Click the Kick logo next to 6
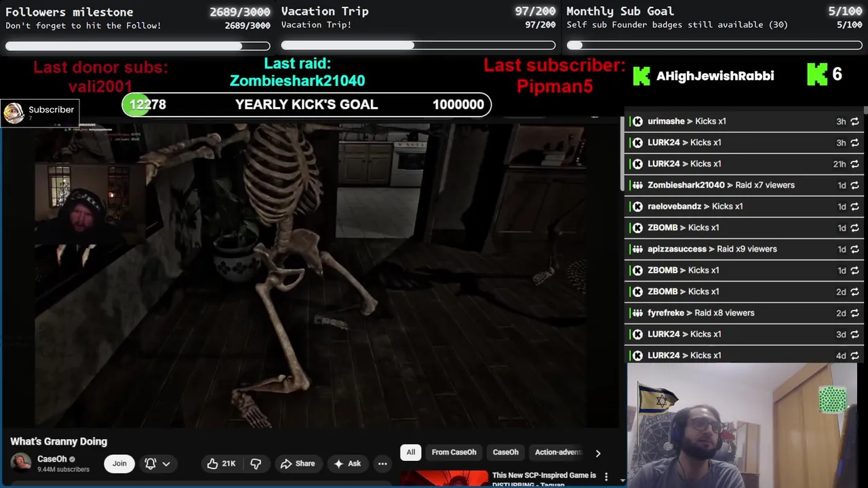This screenshot has height=488, width=868. click(x=817, y=75)
